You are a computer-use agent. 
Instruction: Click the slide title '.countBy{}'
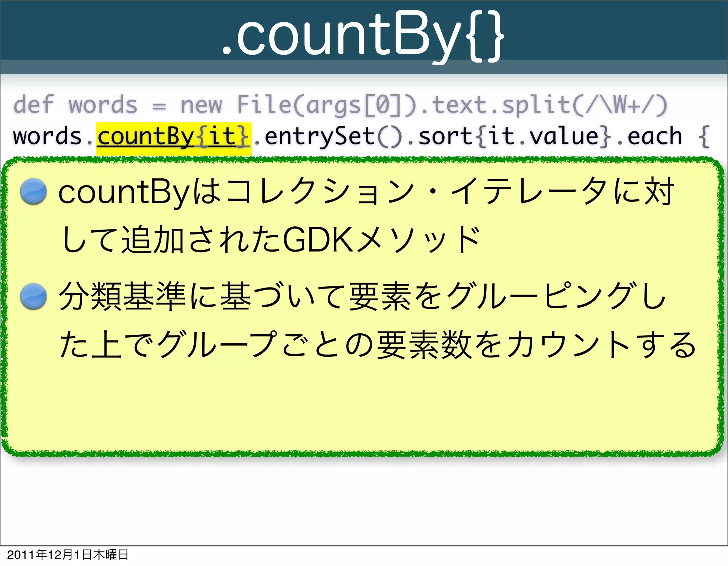click(363, 37)
